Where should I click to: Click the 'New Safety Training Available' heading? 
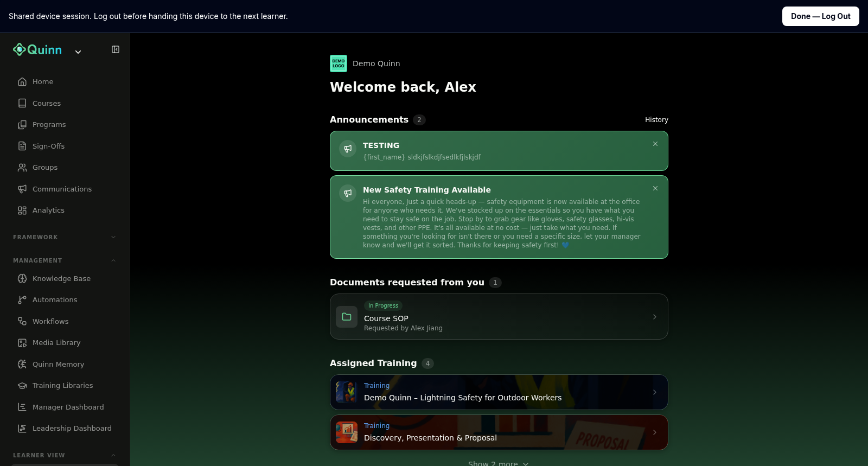point(427,190)
